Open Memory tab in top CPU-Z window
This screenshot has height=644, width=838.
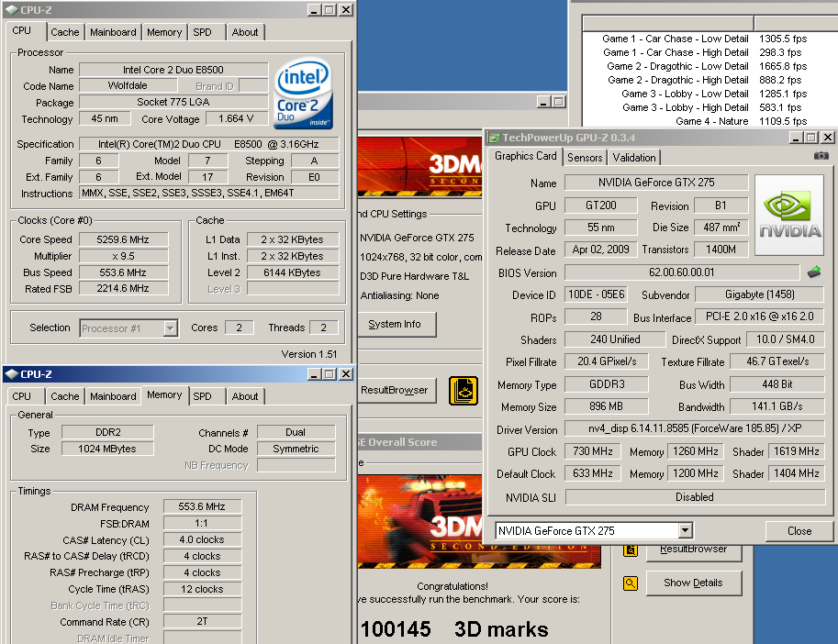(x=164, y=32)
